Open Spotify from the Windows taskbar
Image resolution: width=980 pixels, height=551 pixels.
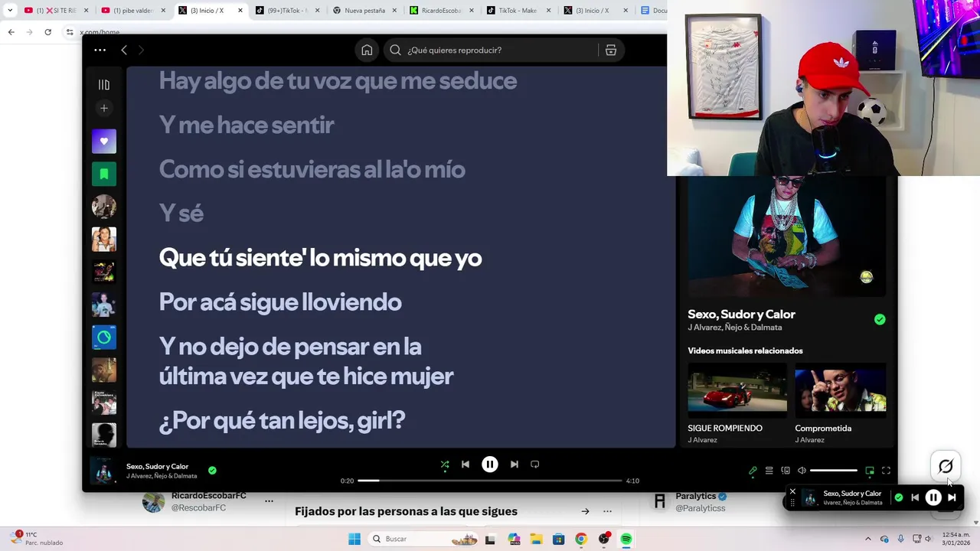click(626, 539)
